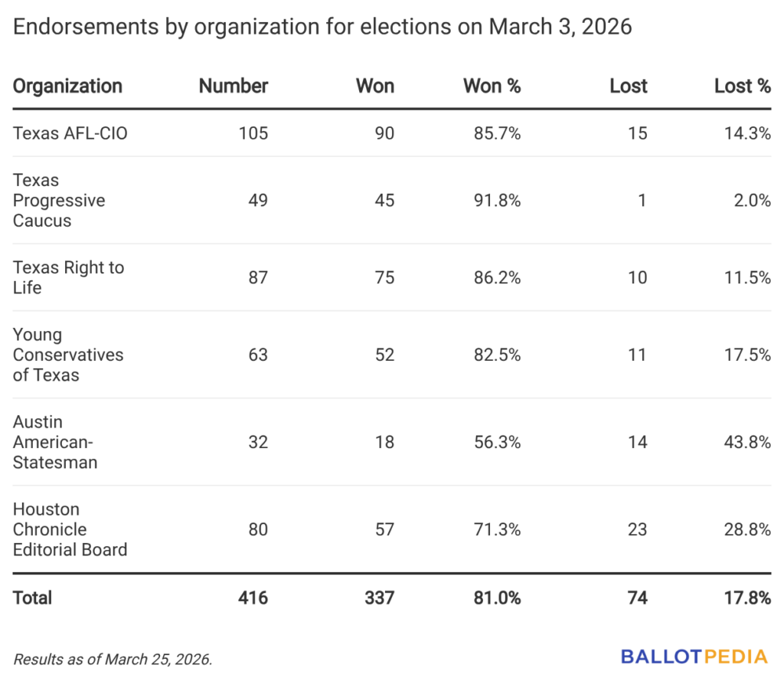Click the chart title about March 3 endorsements
784x681 pixels.
tap(322, 27)
